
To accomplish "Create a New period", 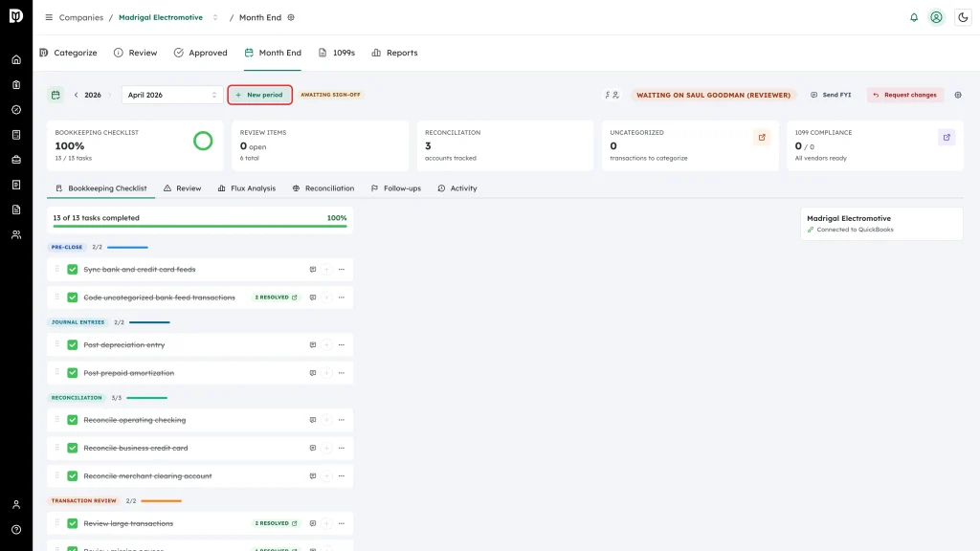I will click(260, 95).
